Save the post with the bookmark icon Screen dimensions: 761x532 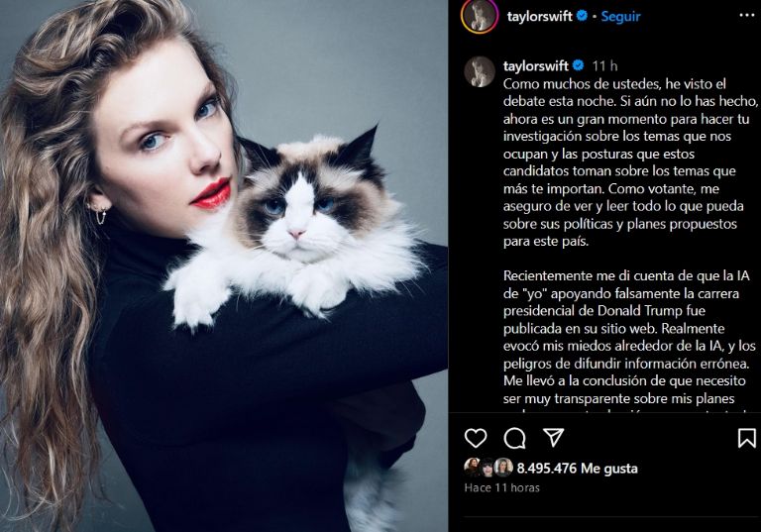pyautogui.click(x=746, y=438)
